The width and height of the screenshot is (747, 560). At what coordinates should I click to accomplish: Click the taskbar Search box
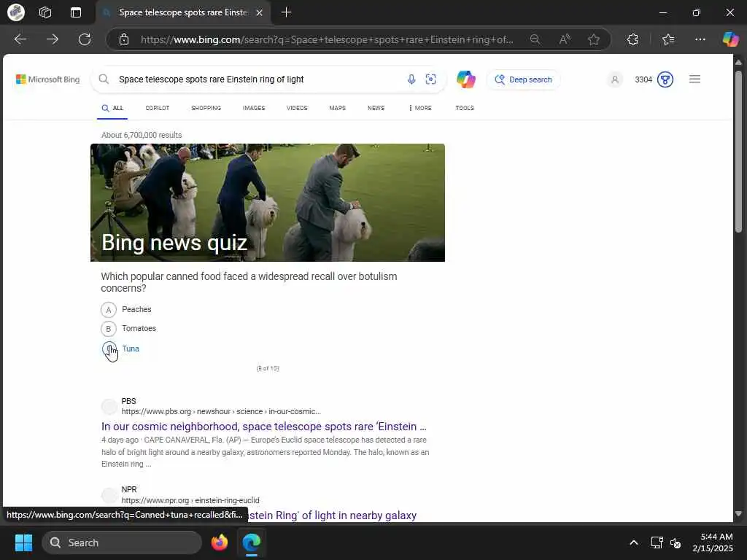pyautogui.click(x=122, y=542)
